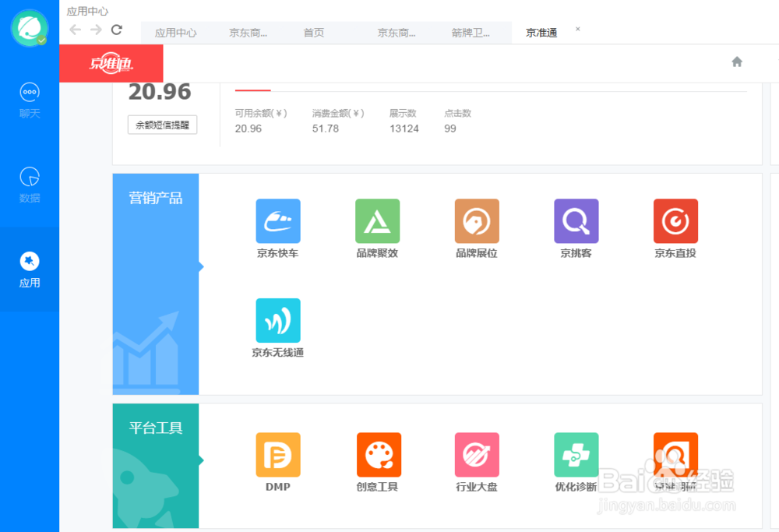Click the 余额短信提醒 button

click(163, 125)
